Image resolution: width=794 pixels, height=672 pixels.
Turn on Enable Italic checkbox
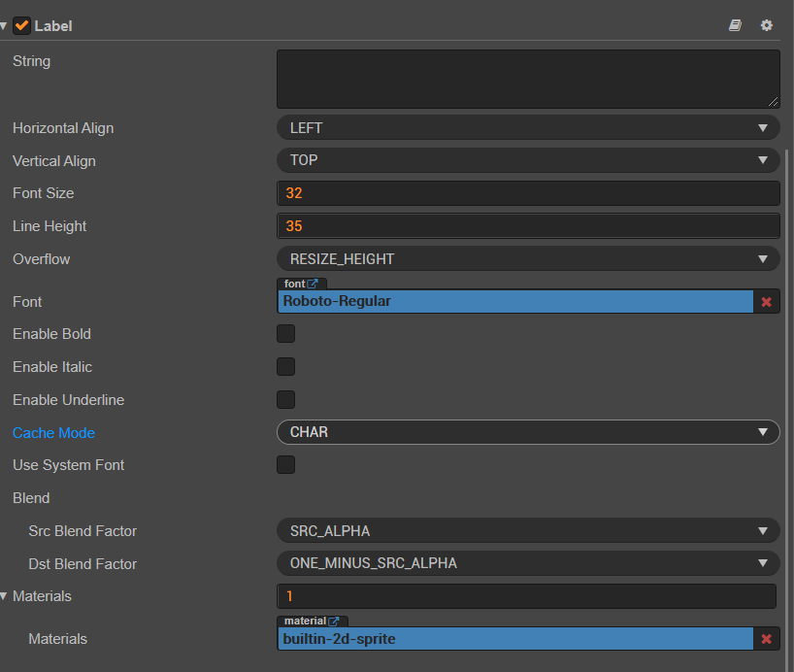285,367
